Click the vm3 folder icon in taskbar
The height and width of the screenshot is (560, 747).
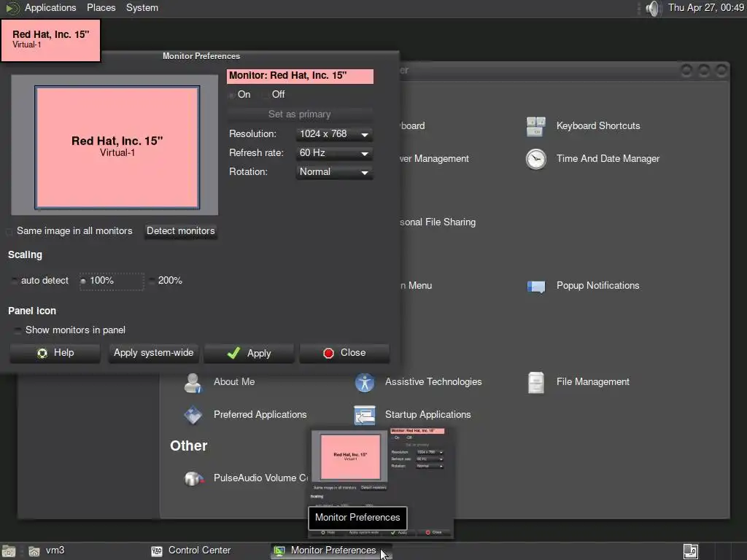[34, 551]
